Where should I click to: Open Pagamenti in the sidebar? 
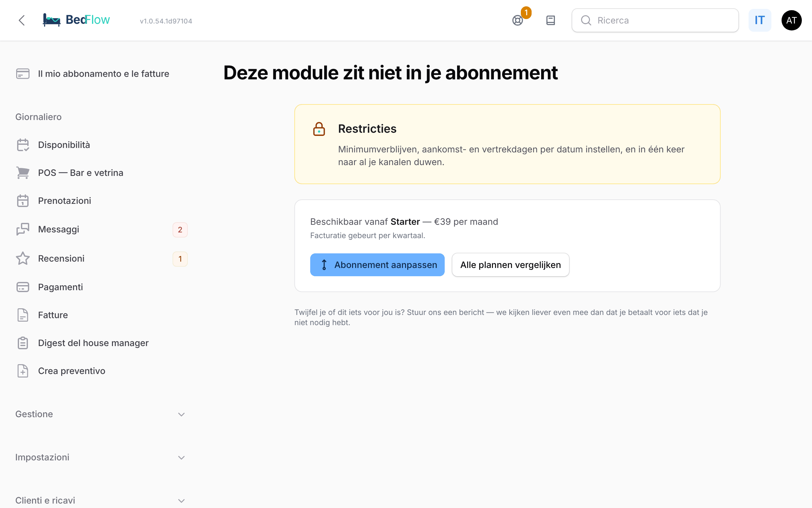click(60, 287)
